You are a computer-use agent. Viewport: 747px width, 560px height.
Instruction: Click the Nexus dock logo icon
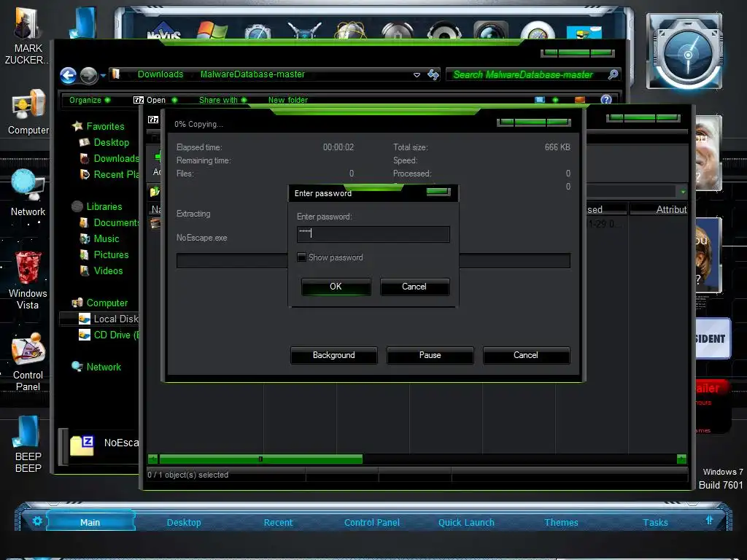click(164, 31)
